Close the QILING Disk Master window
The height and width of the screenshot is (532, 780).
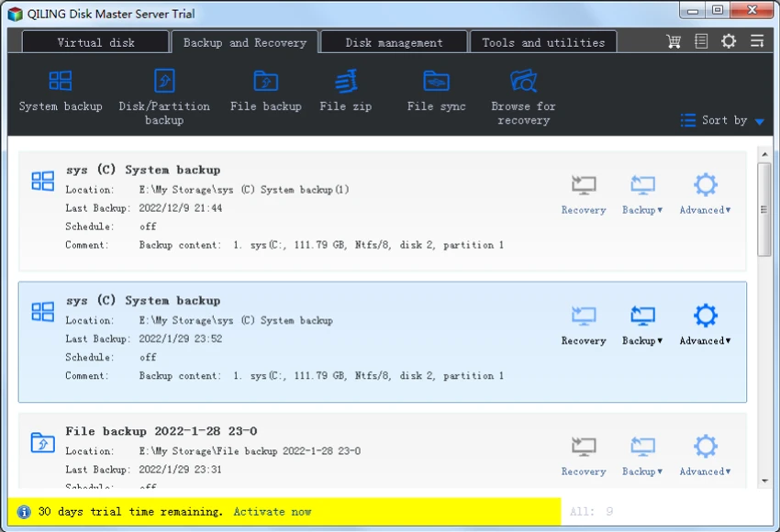(x=752, y=10)
